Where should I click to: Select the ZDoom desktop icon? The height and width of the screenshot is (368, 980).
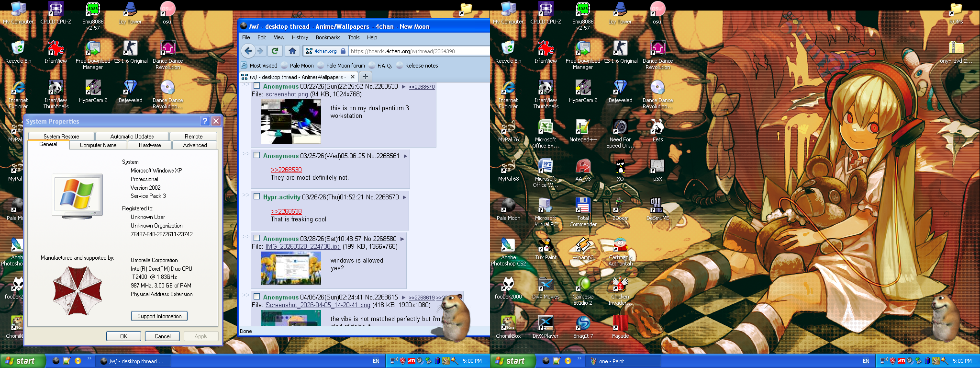(x=620, y=210)
